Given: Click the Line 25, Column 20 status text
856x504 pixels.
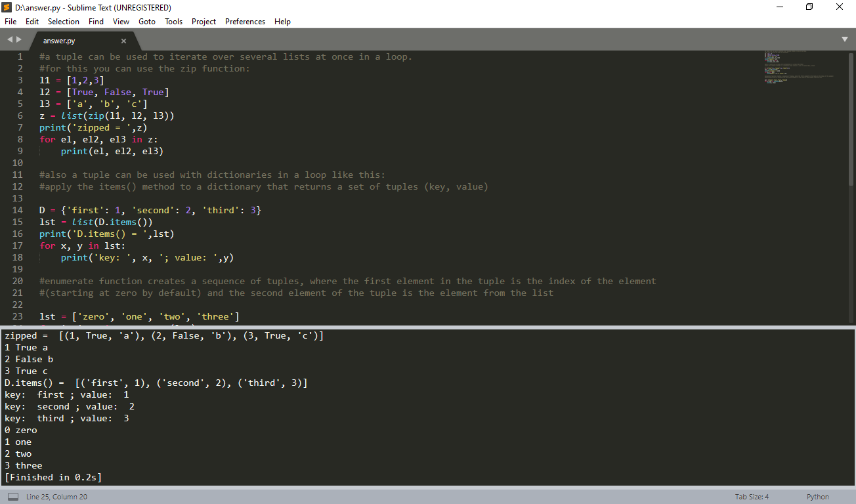Looking at the screenshot, I should click(x=56, y=497).
